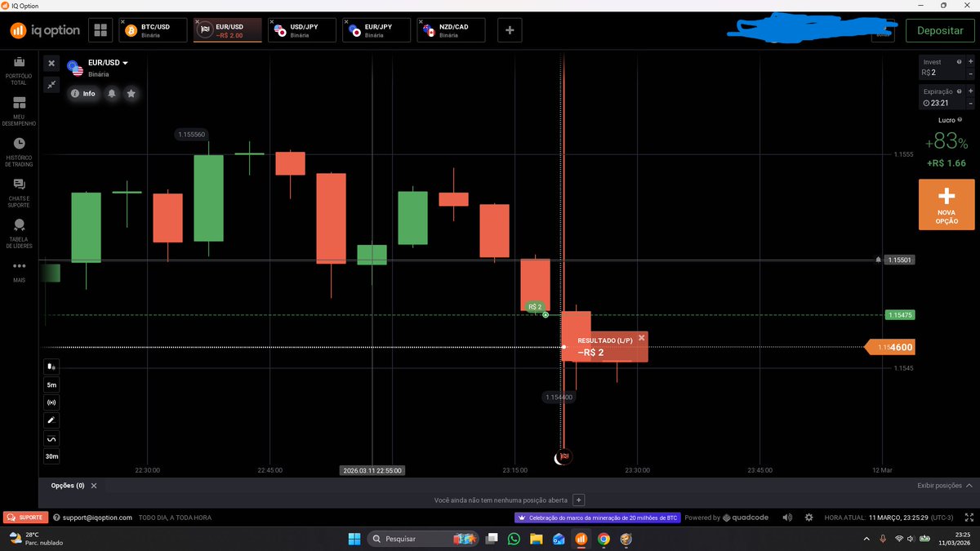
Task: Open the 30m time range selector
Action: (x=51, y=456)
